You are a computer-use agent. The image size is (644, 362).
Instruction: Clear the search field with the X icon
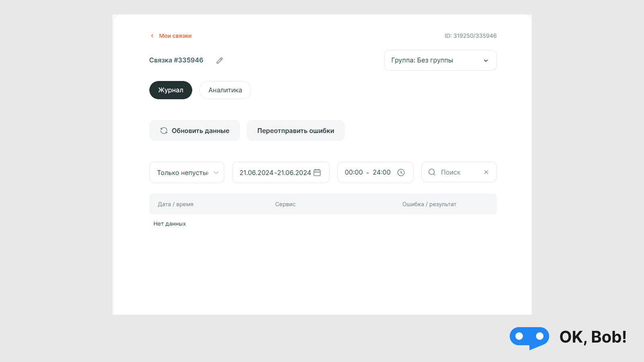486,172
